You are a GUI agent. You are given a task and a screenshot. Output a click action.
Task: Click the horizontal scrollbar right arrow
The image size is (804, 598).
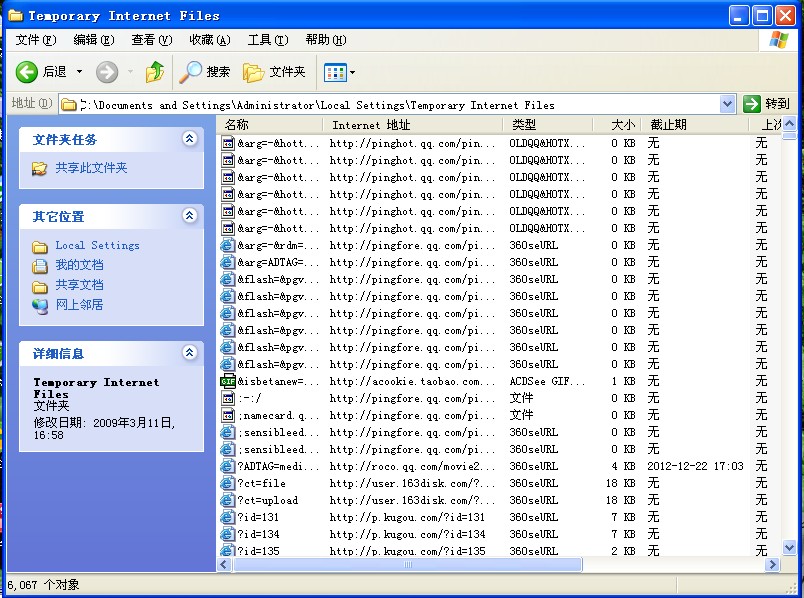(x=772, y=565)
